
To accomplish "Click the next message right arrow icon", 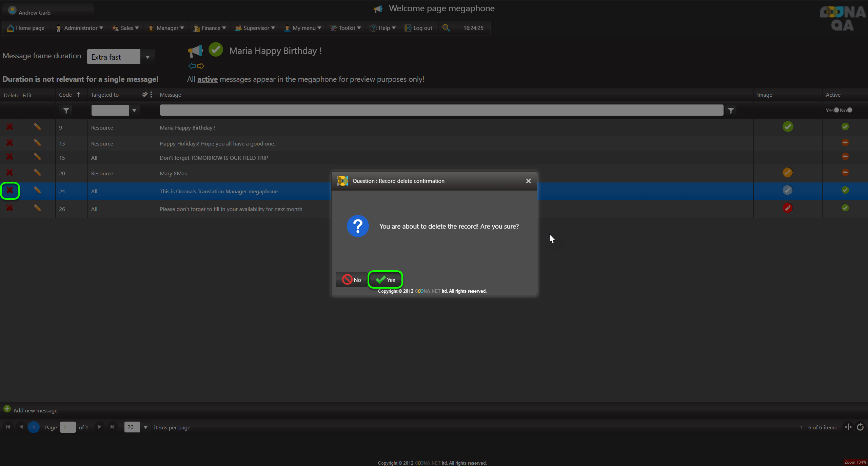I will point(201,66).
